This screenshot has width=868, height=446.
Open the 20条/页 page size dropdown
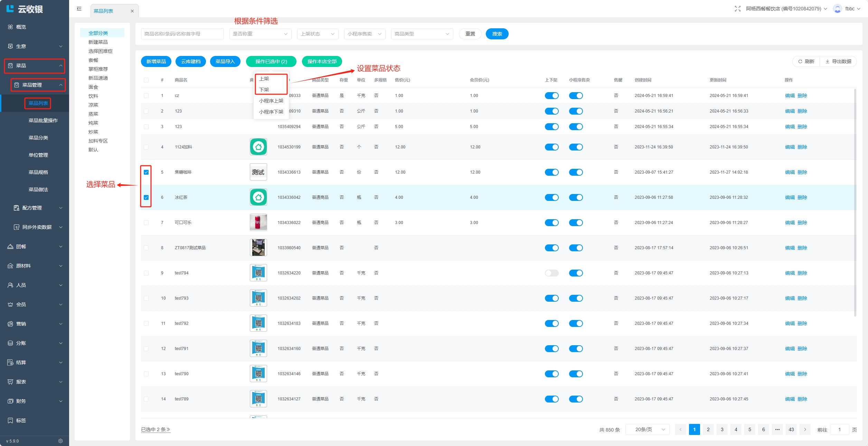[647, 429]
